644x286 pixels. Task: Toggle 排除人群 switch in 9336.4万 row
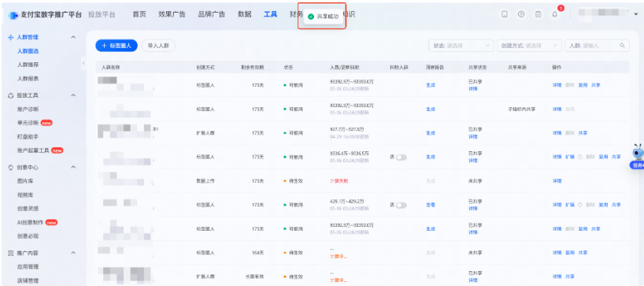point(402,157)
